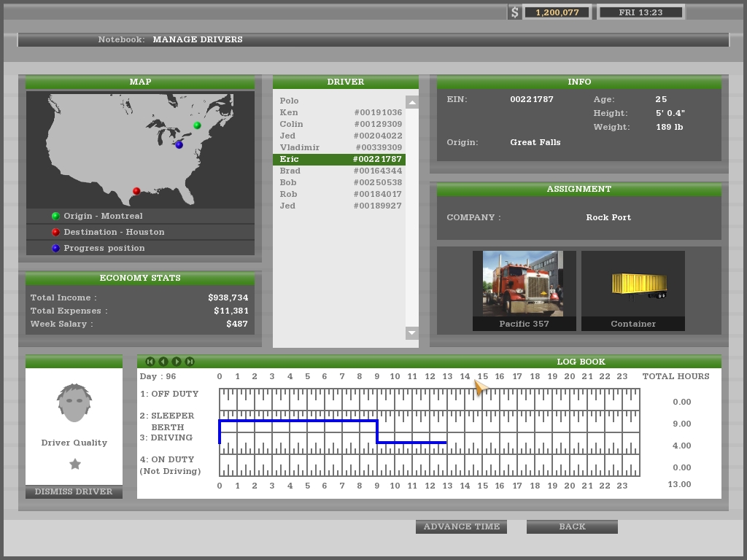The height and width of the screenshot is (560, 747).
Task: Click the ASSIGNMENT panel header
Action: (x=578, y=189)
